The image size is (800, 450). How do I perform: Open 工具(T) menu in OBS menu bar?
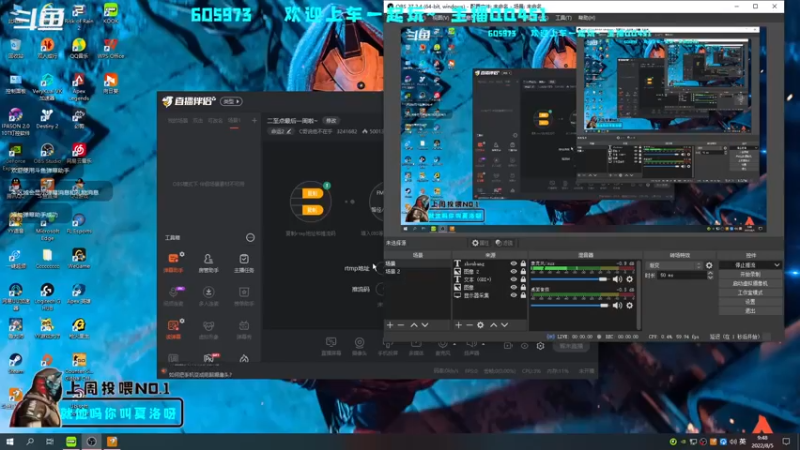(x=563, y=18)
